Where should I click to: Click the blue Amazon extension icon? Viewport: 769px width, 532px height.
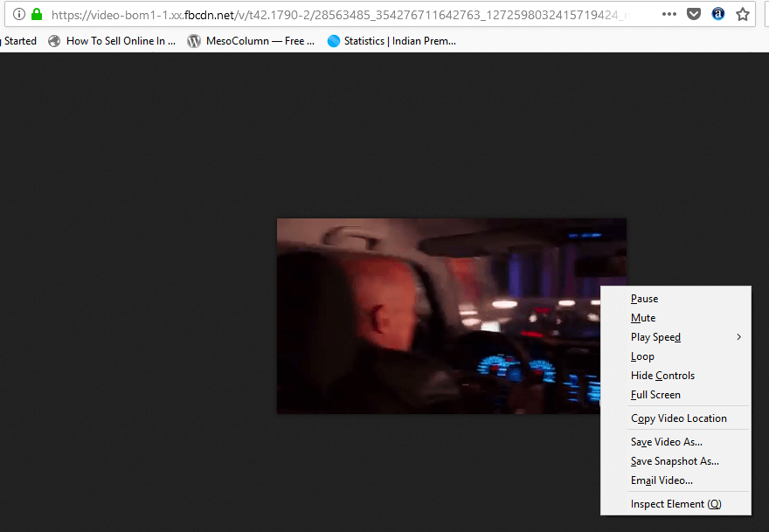pos(718,14)
